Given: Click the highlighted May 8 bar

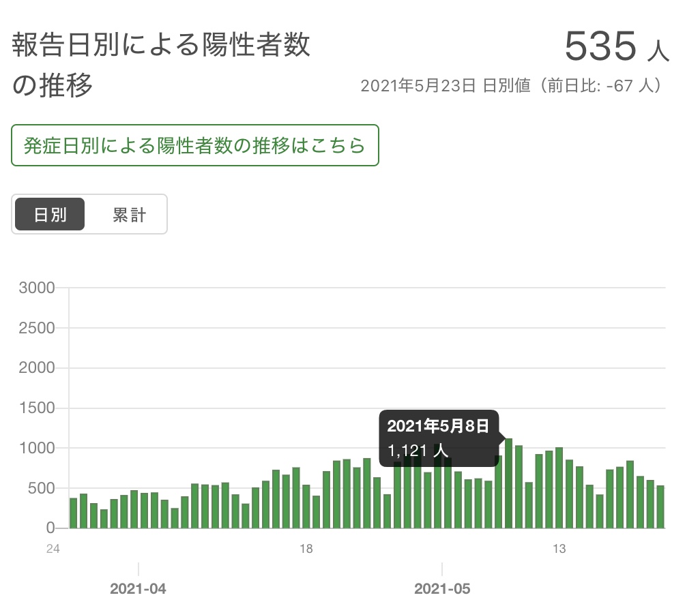Looking at the screenshot, I should point(508,483).
